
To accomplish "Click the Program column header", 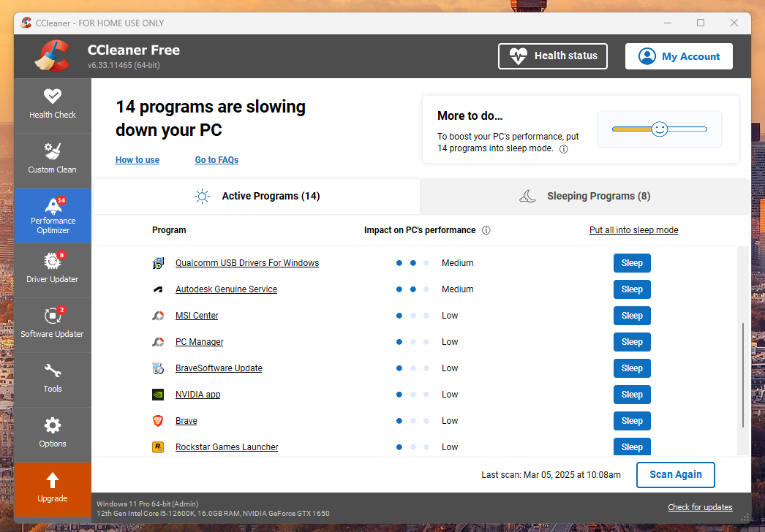I will pos(169,230).
